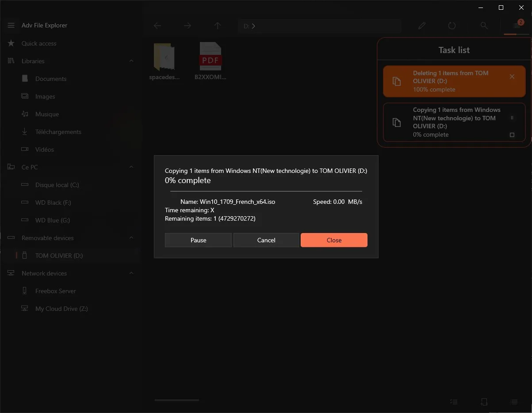Click the copy progress bar in dialog
This screenshot has width=532, height=413.
click(266, 191)
